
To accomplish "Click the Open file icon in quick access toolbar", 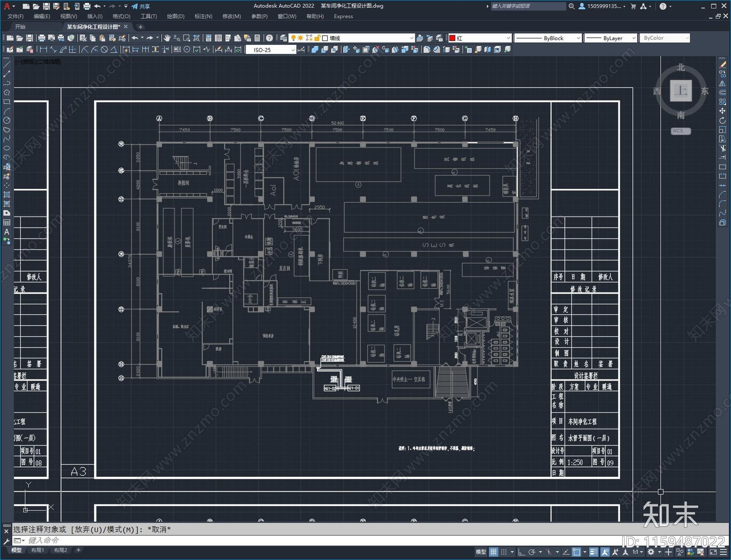I will pos(36,6).
